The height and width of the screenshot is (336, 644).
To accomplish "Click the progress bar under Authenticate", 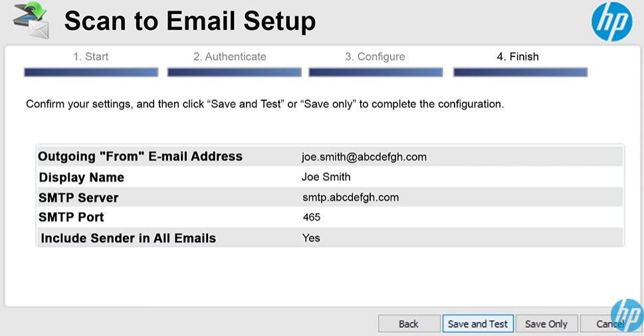I will [234, 73].
